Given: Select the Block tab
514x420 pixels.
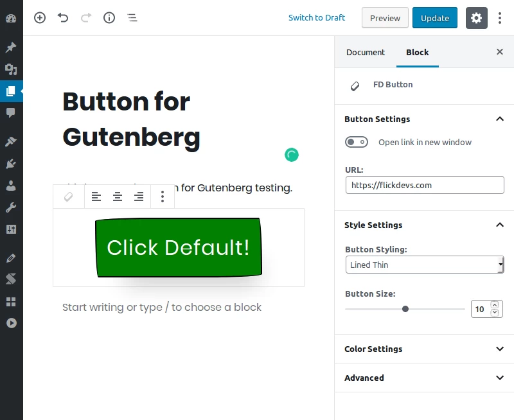Looking at the screenshot, I should (417, 52).
